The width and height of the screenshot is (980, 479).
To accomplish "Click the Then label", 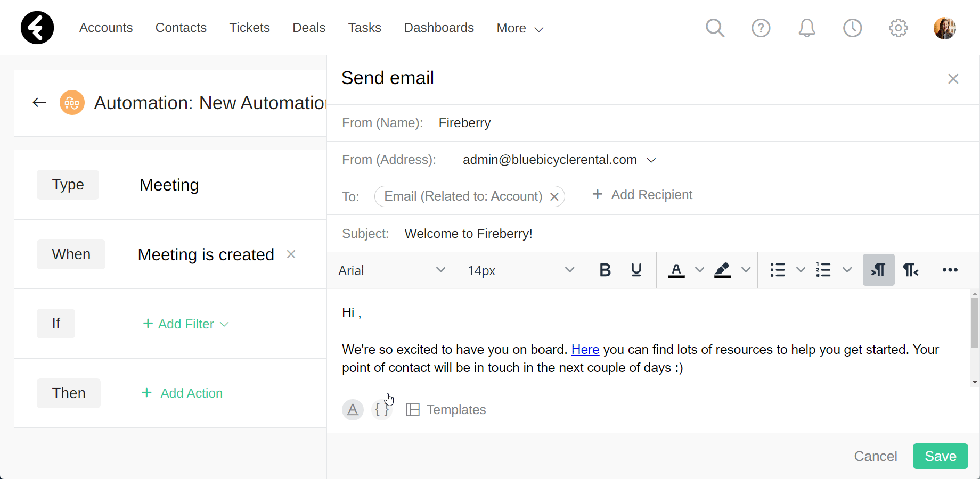I will click(69, 393).
